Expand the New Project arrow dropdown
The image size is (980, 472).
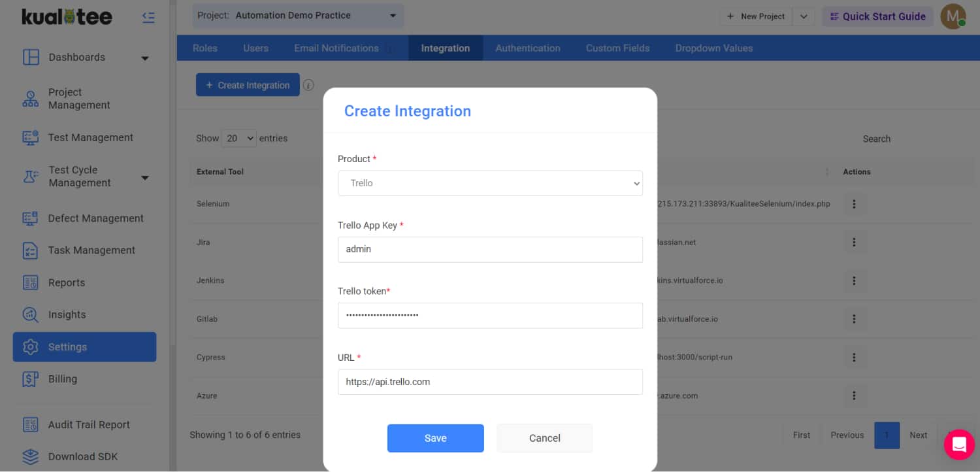(804, 16)
